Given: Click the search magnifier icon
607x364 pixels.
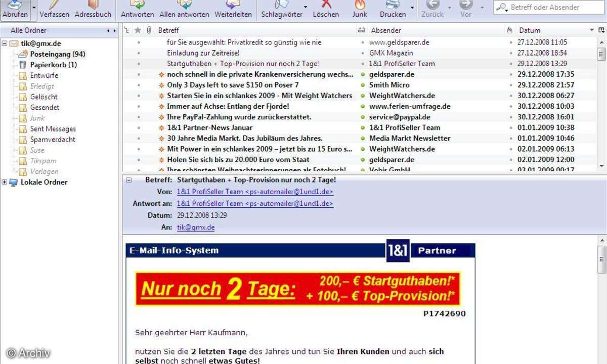Looking at the screenshot, I should 502,8.
